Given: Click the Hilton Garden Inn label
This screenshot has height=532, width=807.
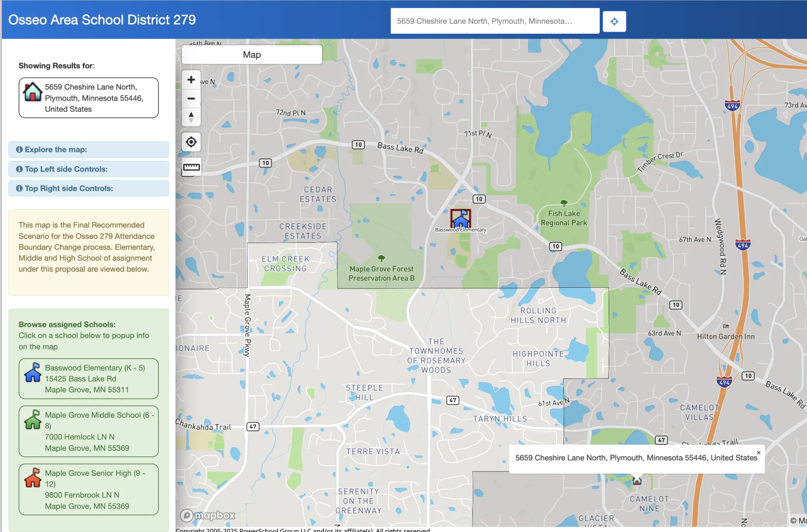Looking at the screenshot, I should (726, 337).
